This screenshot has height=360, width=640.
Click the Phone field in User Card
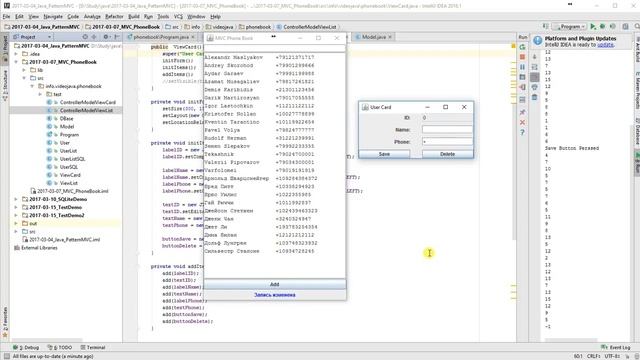click(x=447, y=142)
